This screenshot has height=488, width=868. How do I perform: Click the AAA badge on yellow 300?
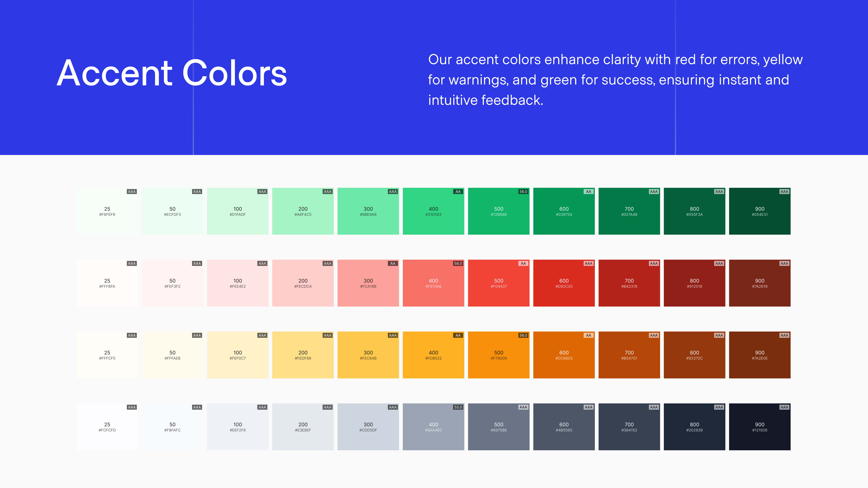393,335
